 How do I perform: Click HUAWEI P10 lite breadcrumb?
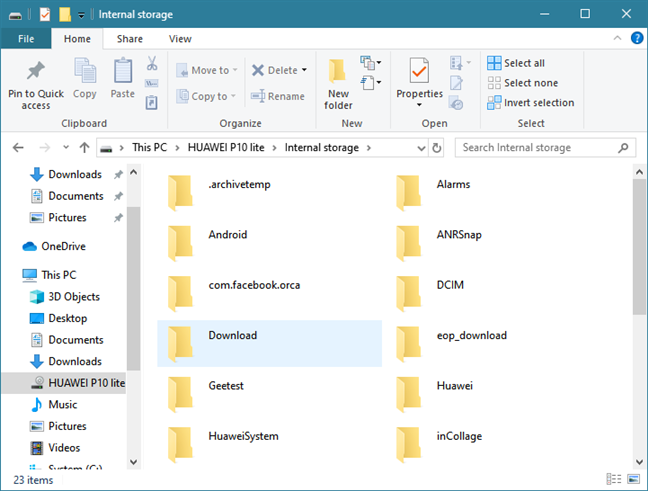pyautogui.click(x=226, y=148)
